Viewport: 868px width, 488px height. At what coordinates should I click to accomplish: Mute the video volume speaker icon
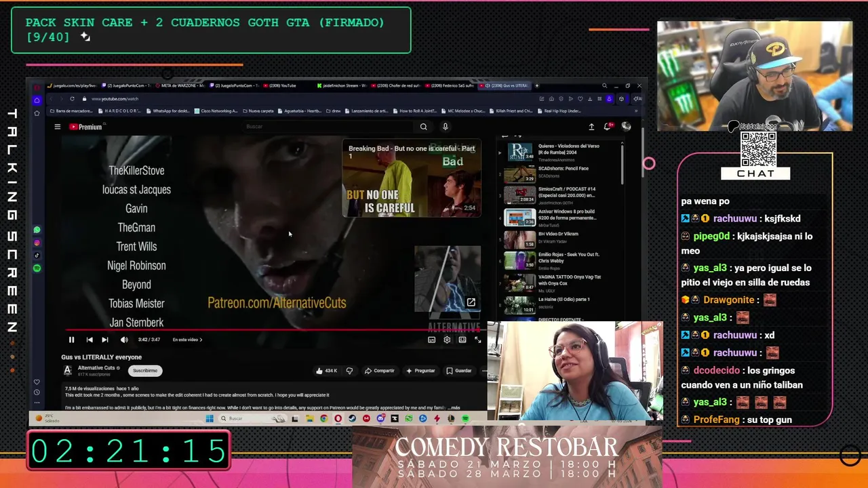tap(124, 340)
